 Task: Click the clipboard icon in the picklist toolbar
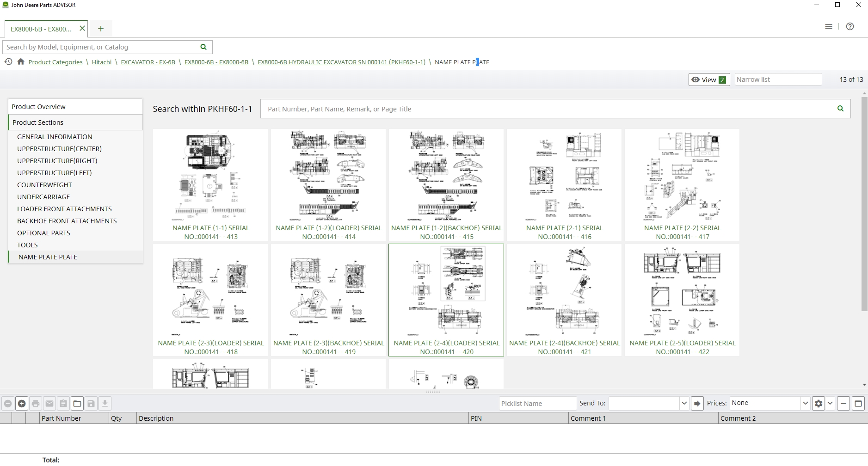(63, 404)
